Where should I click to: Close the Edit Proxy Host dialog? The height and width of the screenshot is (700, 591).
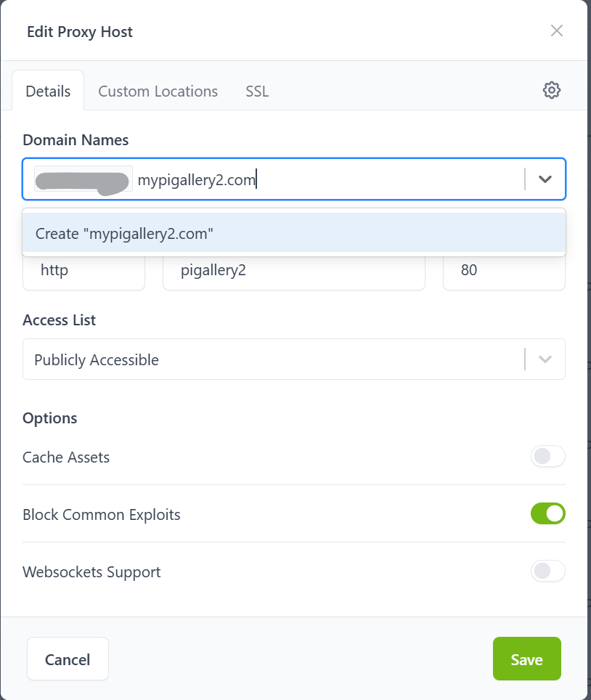point(557,30)
